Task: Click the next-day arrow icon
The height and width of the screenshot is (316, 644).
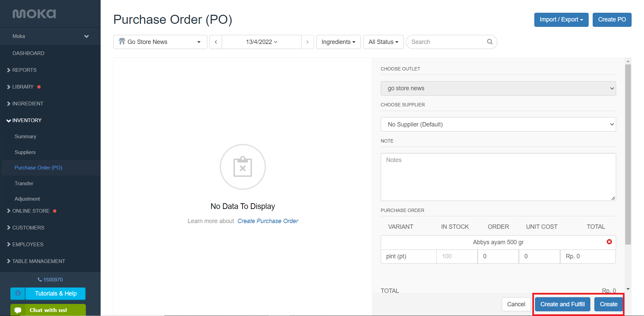Action: pyautogui.click(x=307, y=42)
